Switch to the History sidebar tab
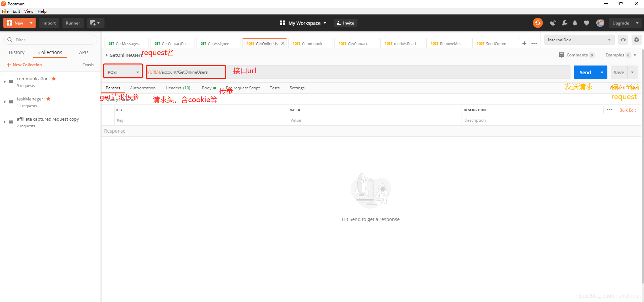Image resolution: width=644 pixels, height=302 pixels. [16, 52]
